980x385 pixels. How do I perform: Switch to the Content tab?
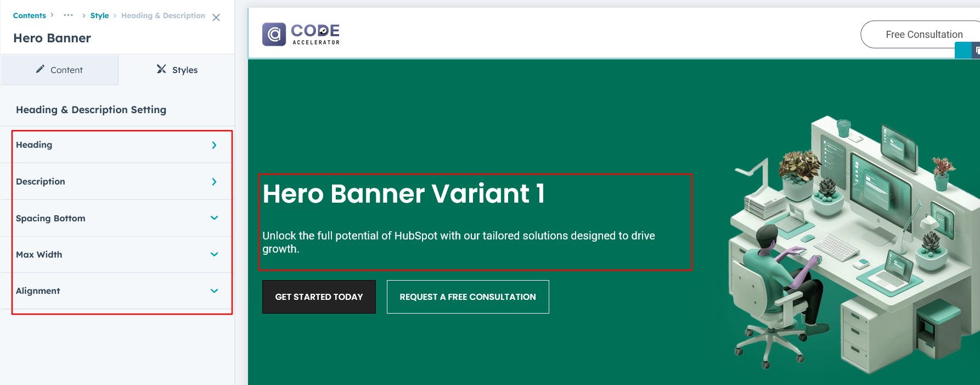(x=59, y=70)
